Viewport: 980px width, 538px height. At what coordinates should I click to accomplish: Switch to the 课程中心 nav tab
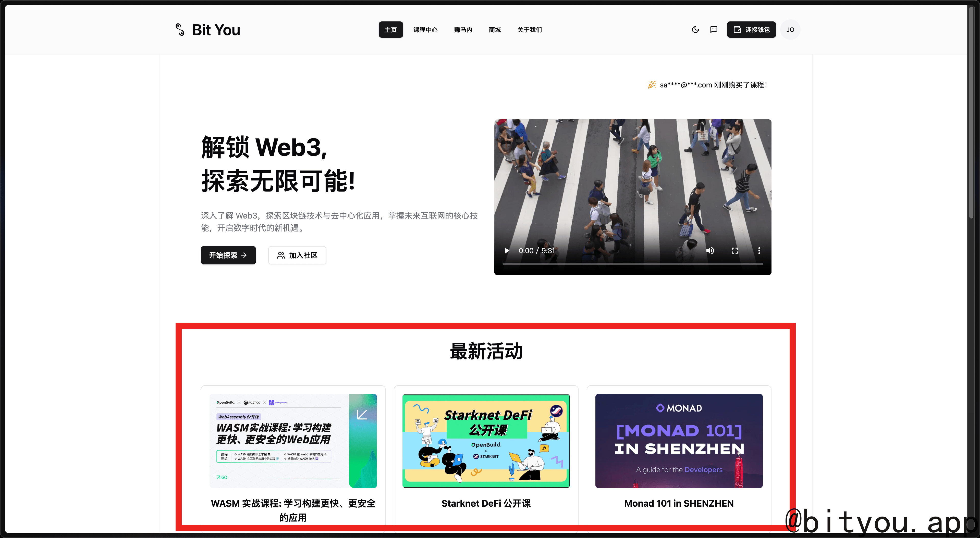(x=425, y=30)
